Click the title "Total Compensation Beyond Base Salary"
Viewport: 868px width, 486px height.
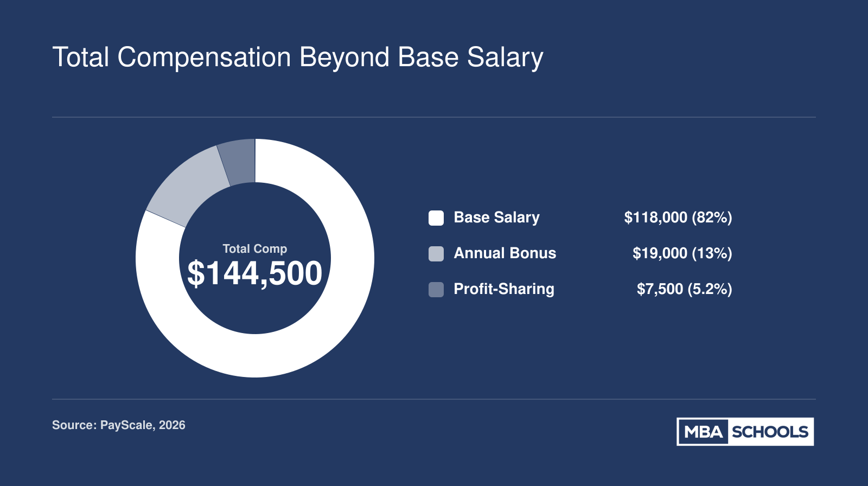click(298, 57)
